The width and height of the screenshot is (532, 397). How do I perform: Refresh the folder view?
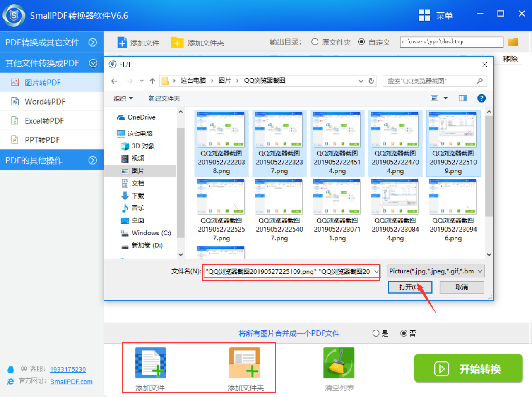coord(371,81)
